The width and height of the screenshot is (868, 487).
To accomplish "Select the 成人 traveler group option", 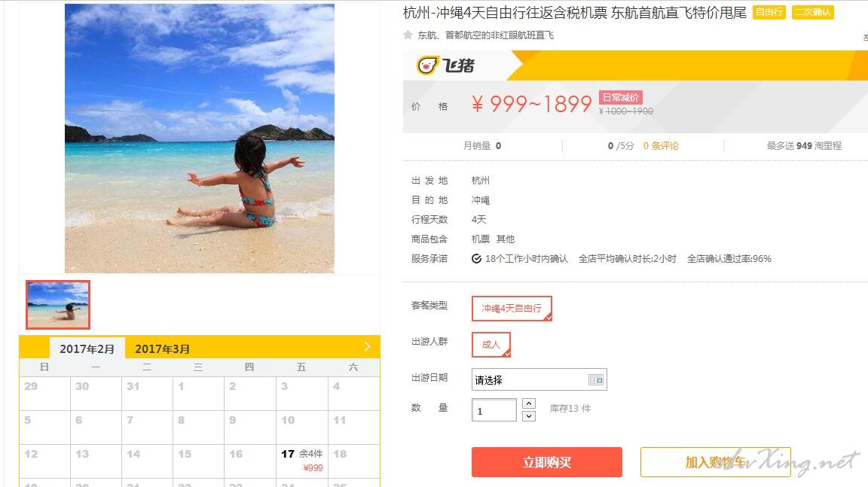I will [x=491, y=345].
